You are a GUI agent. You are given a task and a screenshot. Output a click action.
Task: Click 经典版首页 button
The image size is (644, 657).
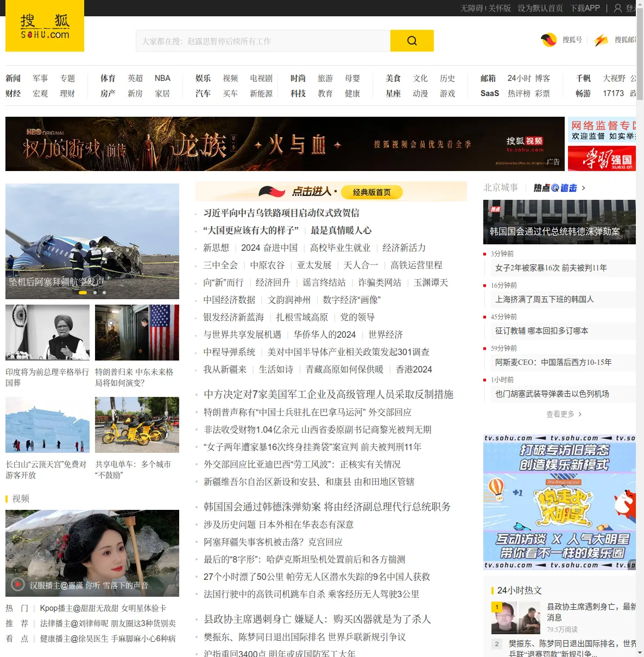pyautogui.click(x=372, y=192)
